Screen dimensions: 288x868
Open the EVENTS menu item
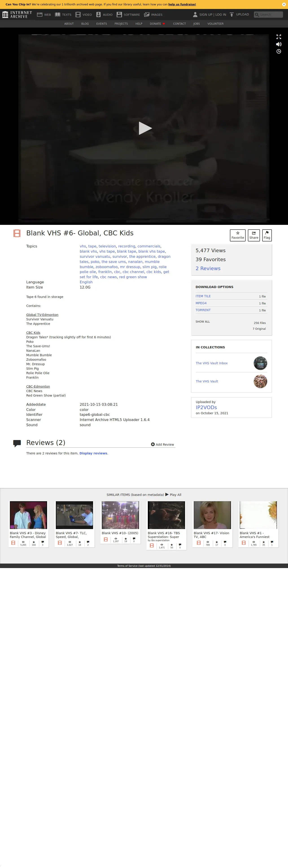point(102,24)
